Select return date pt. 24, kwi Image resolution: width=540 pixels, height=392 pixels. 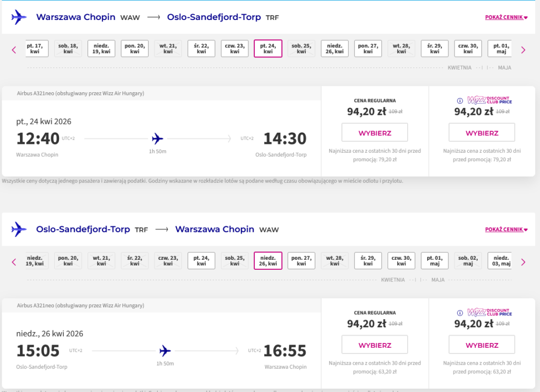click(201, 261)
